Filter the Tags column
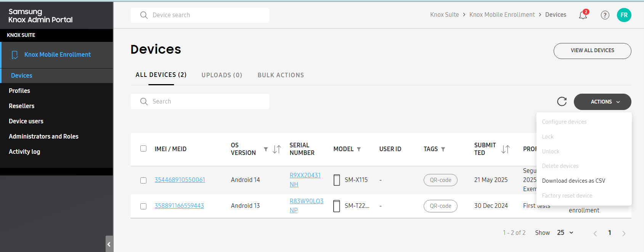This screenshot has width=644, height=252. coord(443,149)
